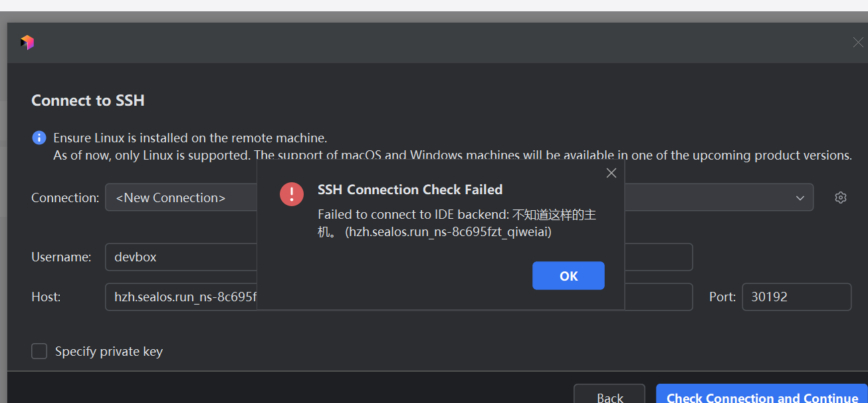Enable the Specify private key checkbox

(40, 351)
